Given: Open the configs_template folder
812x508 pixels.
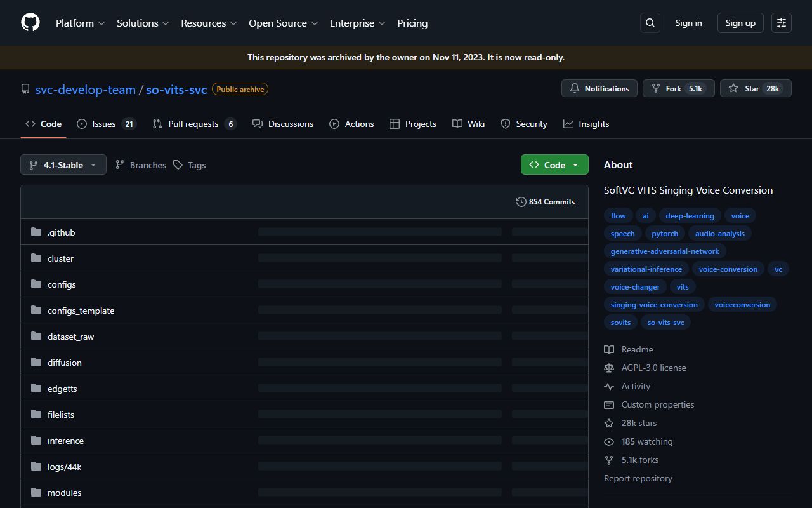Looking at the screenshot, I should tap(81, 310).
